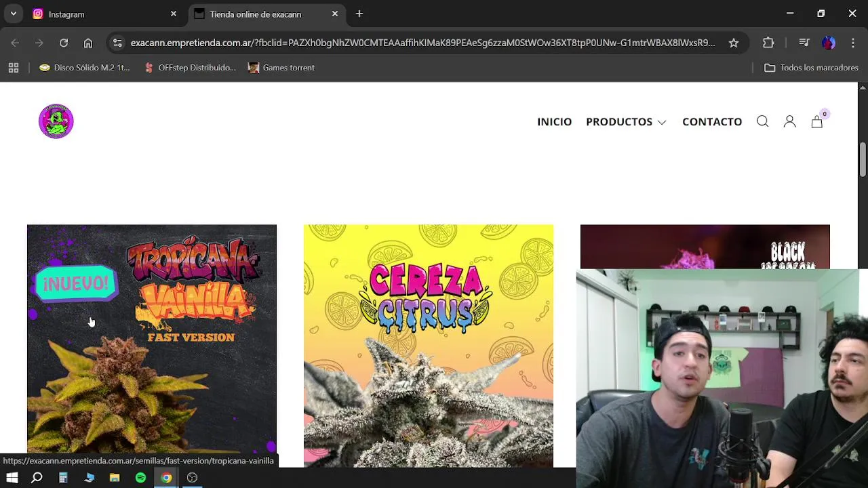Image resolution: width=868 pixels, height=488 pixels.
Task: Bookmark this page with the star
Action: coord(734,43)
